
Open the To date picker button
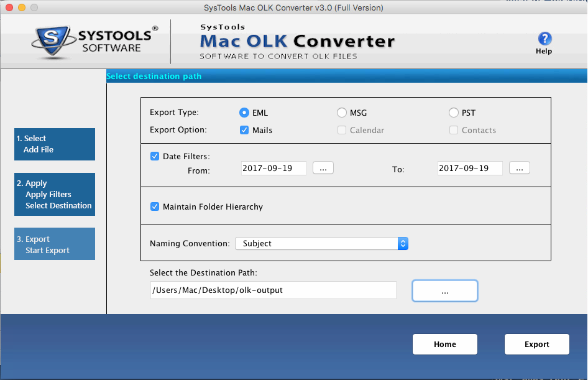click(x=520, y=168)
